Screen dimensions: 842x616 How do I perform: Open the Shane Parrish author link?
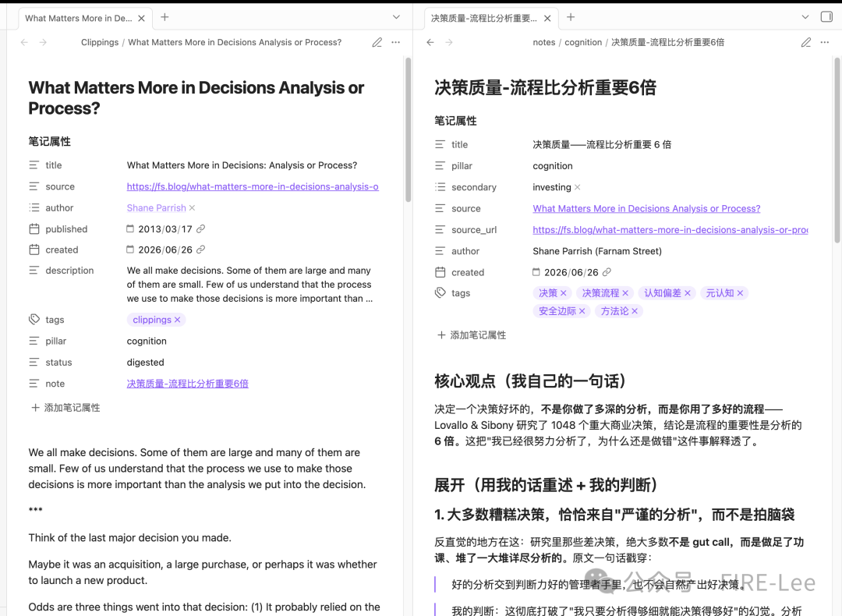pyautogui.click(x=156, y=208)
